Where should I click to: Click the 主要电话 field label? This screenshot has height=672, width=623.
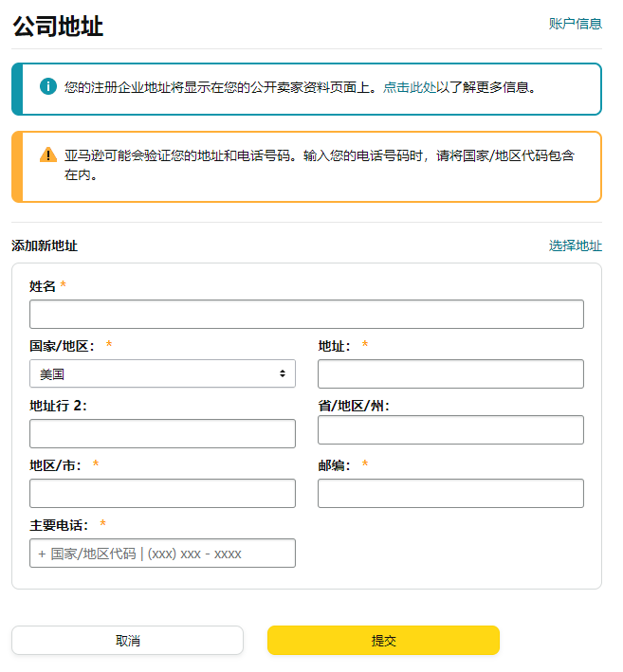tap(59, 525)
